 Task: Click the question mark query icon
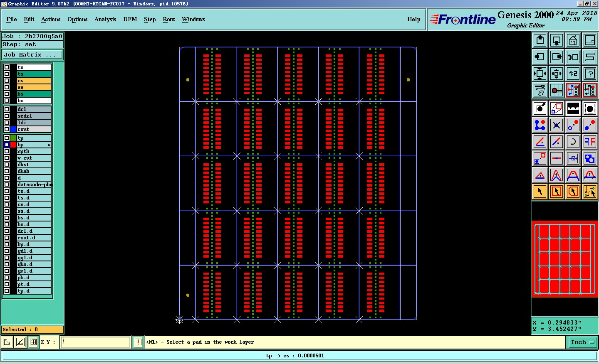click(590, 74)
